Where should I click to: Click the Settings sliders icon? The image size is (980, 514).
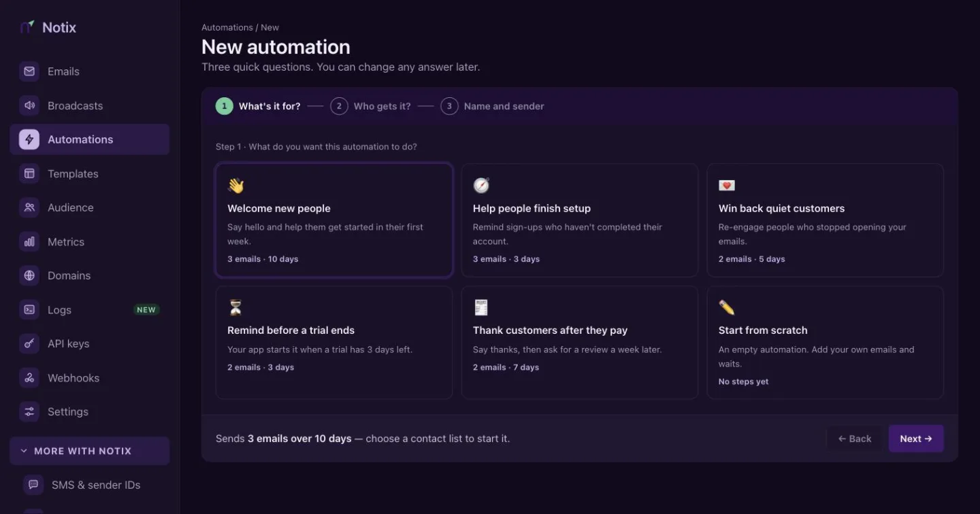tap(29, 411)
